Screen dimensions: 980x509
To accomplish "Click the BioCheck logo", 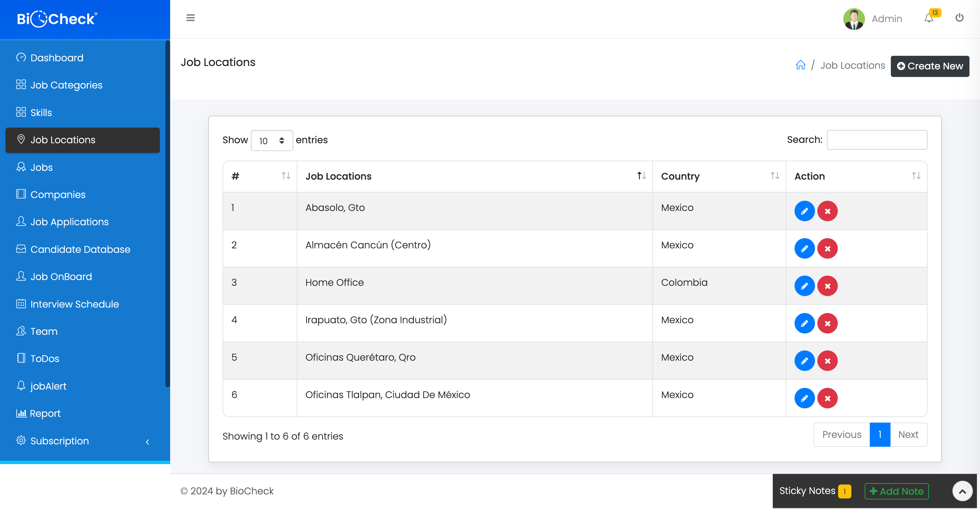I will point(57,19).
